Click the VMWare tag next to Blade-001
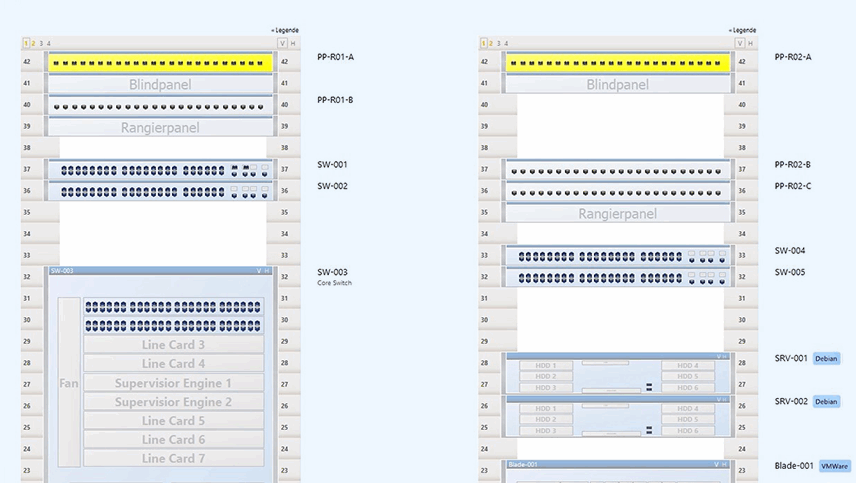856x483 pixels. (834, 466)
